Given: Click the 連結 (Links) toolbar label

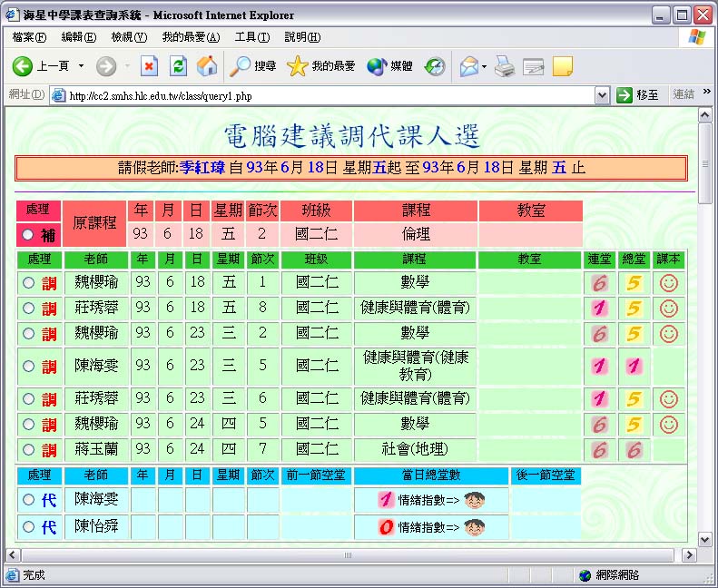Looking at the screenshot, I should point(684,95).
